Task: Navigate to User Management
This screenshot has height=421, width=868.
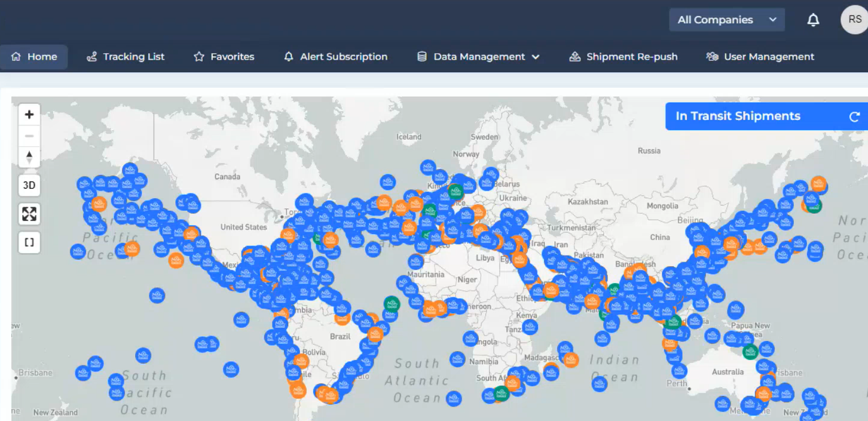Action: coord(760,57)
